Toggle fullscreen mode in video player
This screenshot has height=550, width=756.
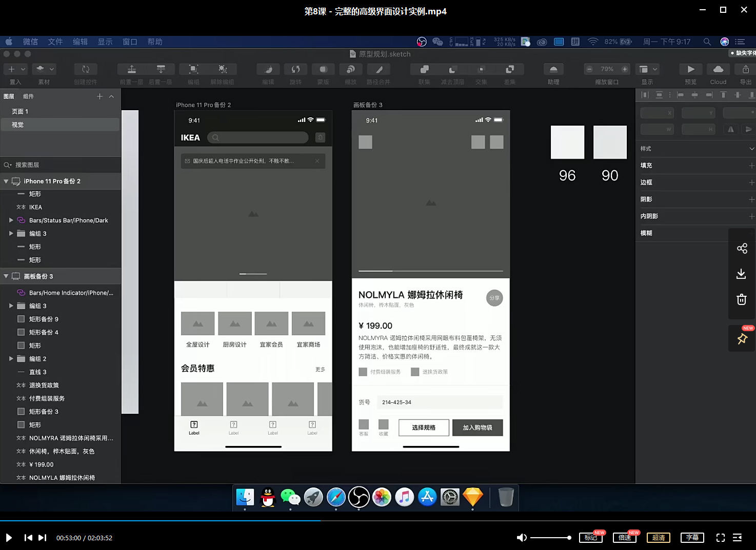[721, 538]
